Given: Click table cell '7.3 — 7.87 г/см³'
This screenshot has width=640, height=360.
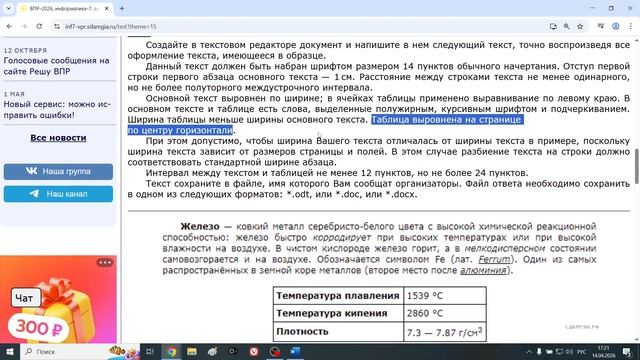Looking at the screenshot, I should [x=445, y=332].
